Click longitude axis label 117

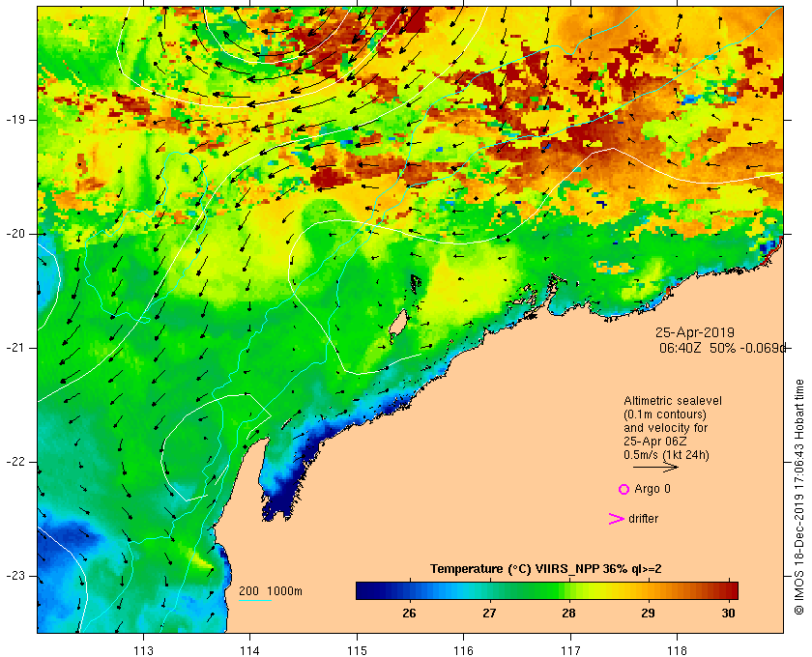(570, 651)
